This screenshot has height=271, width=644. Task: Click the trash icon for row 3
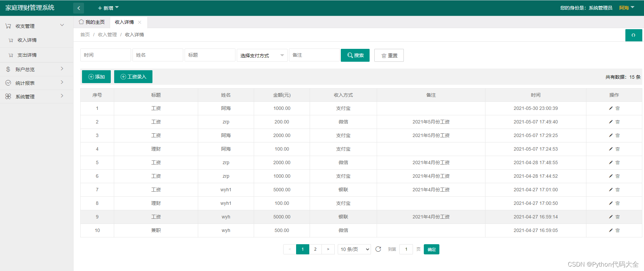pyautogui.click(x=618, y=135)
